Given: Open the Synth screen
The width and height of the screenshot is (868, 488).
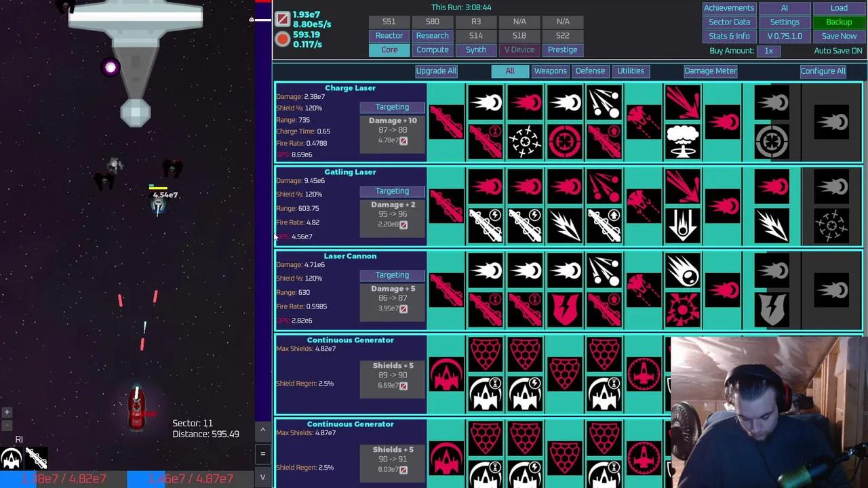Looking at the screenshot, I should (x=476, y=49).
